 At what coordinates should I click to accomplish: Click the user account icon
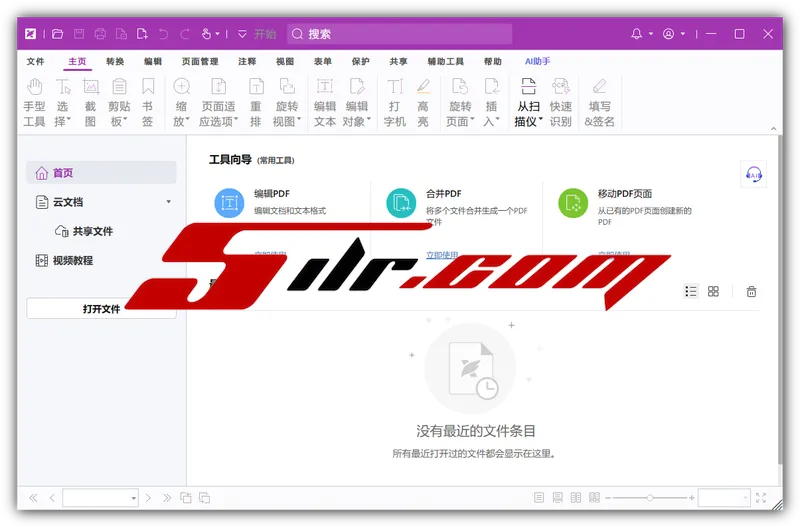click(668, 34)
